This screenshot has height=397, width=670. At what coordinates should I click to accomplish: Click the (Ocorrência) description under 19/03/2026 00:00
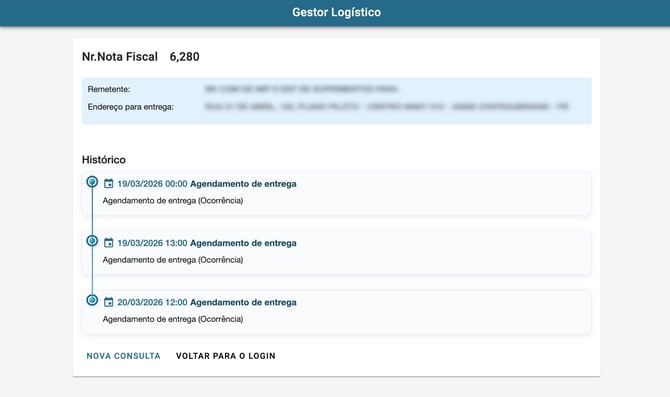pyautogui.click(x=173, y=200)
